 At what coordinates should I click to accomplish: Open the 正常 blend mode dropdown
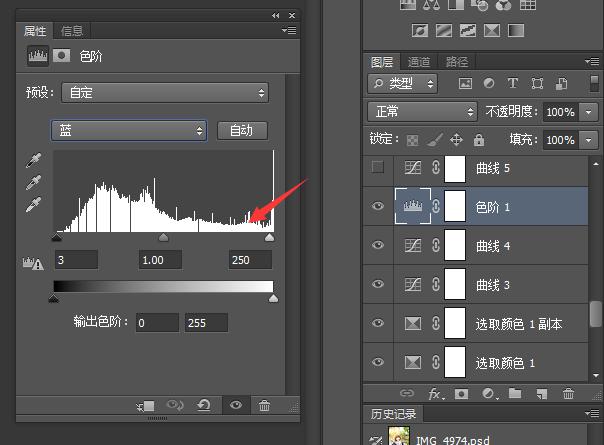(x=422, y=112)
